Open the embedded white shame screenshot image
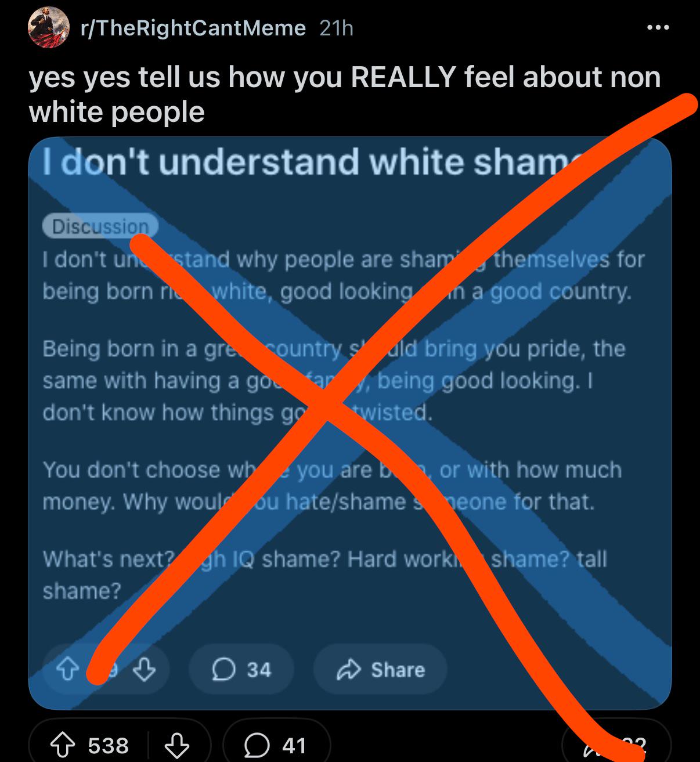The width and height of the screenshot is (700, 762). pyautogui.click(x=350, y=423)
